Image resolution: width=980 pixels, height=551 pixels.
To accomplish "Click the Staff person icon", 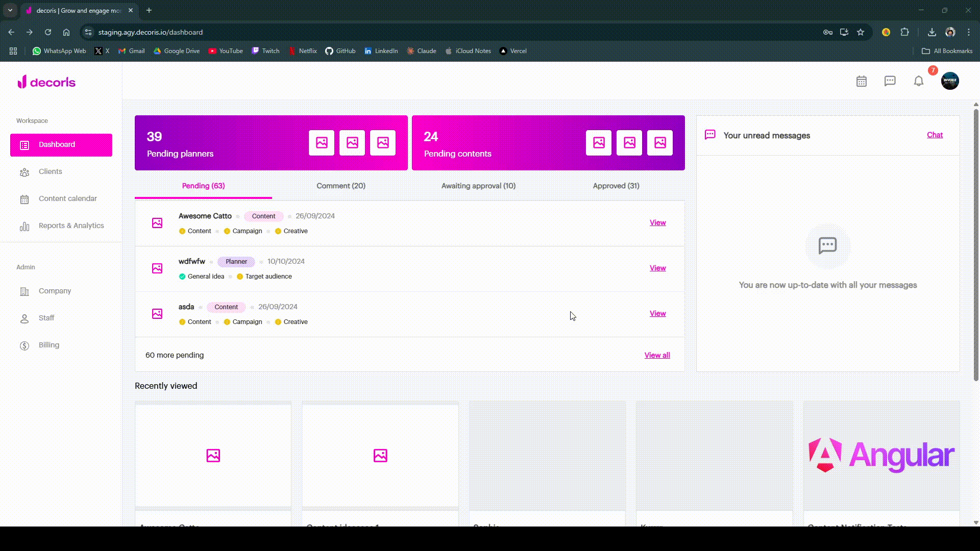I will [x=24, y=319].
